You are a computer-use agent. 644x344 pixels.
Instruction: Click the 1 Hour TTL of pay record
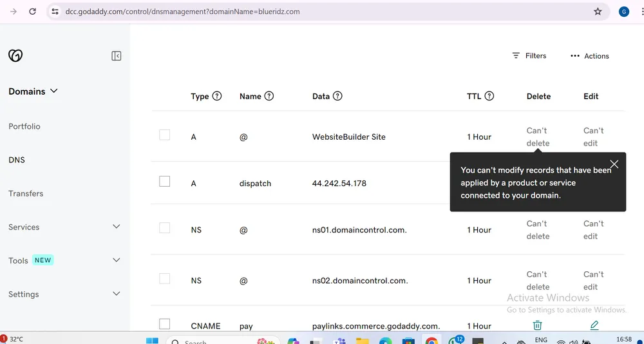coord(479,326)
